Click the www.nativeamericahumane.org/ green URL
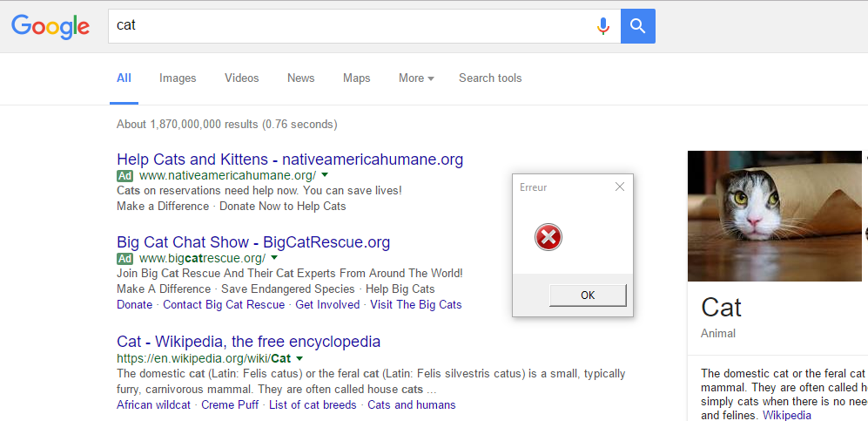Viewport: 868px width, 421px height. tap(227, 175)
